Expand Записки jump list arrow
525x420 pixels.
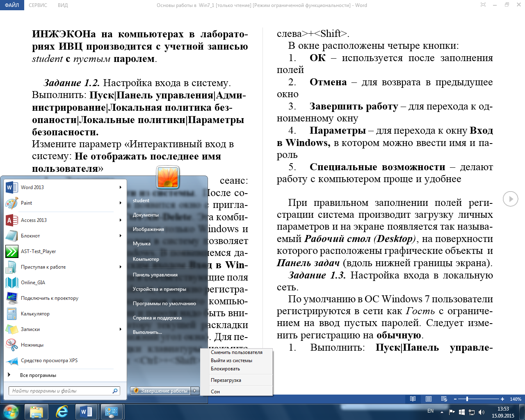[x=120, y=329]
